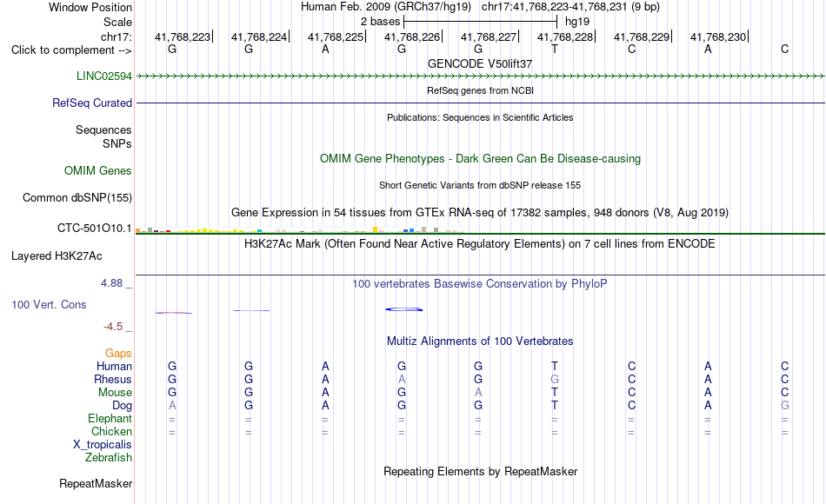826x504 pixels.
Task: Click the grey A in the Mouse row
Action: (x=478, y=393)
